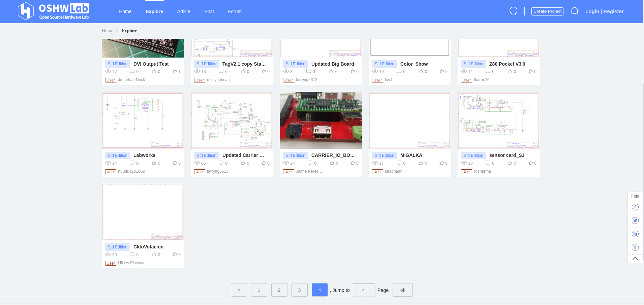Screen dimensions: 644x305
Task: Confirm page jump with ok button
Action: 403,290
